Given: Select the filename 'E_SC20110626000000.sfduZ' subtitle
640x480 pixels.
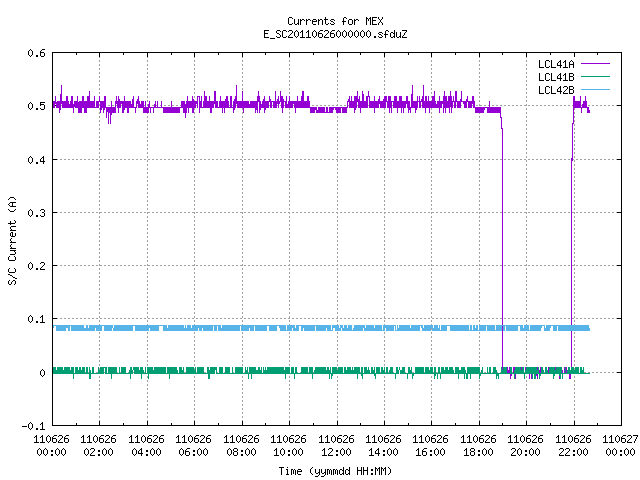Looking at the screenshot, I should [x=335, y=34].
